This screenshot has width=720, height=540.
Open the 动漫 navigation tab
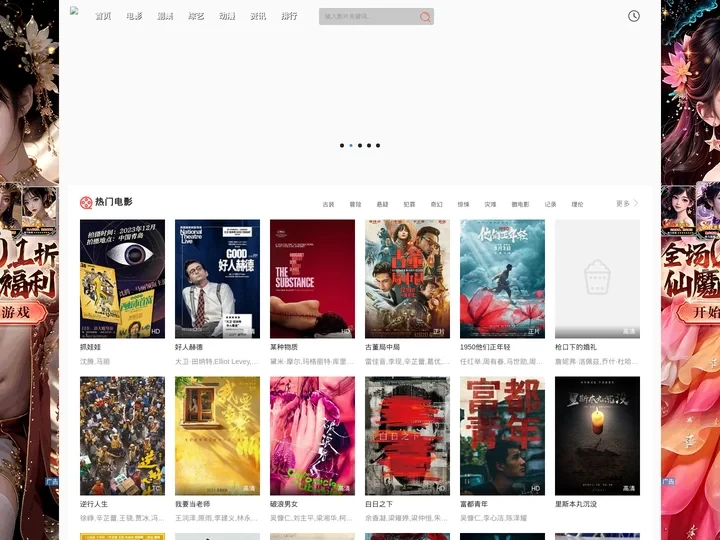pos(227,16)
